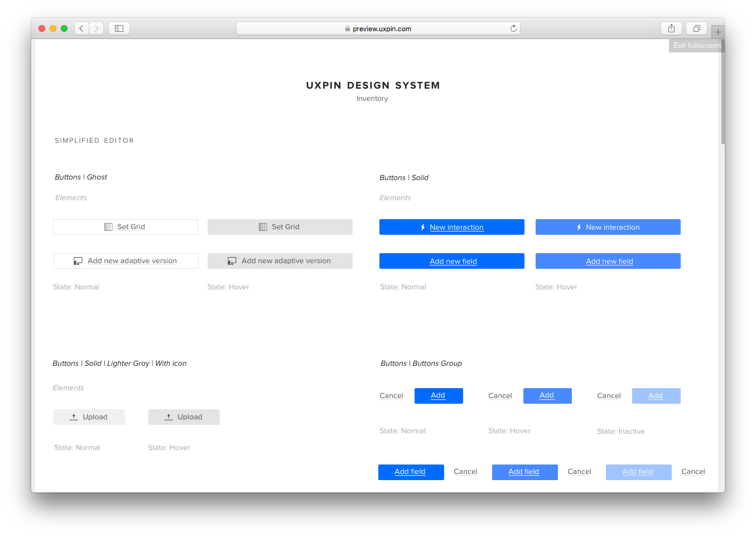Click the back navigation arrow
The height and width of the screenshot is (537, 756).
(x=81, y=28)
